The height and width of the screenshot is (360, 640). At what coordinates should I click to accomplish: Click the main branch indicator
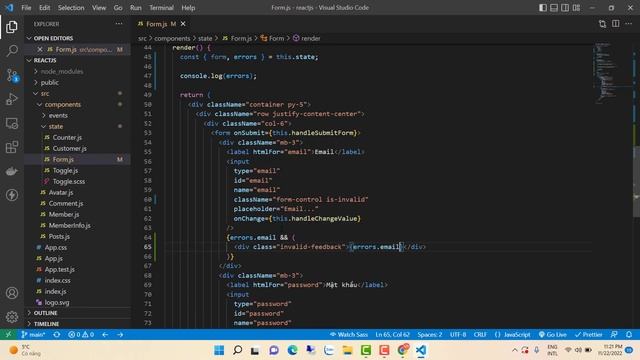pos(33,334)
